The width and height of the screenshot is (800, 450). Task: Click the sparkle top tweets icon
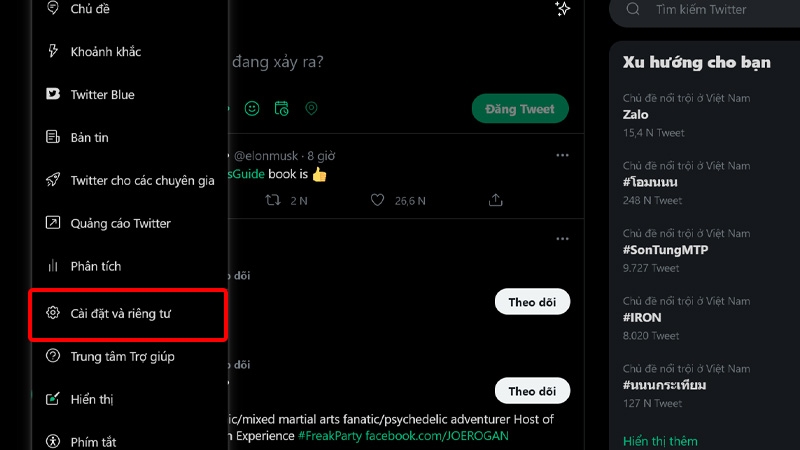563,9
